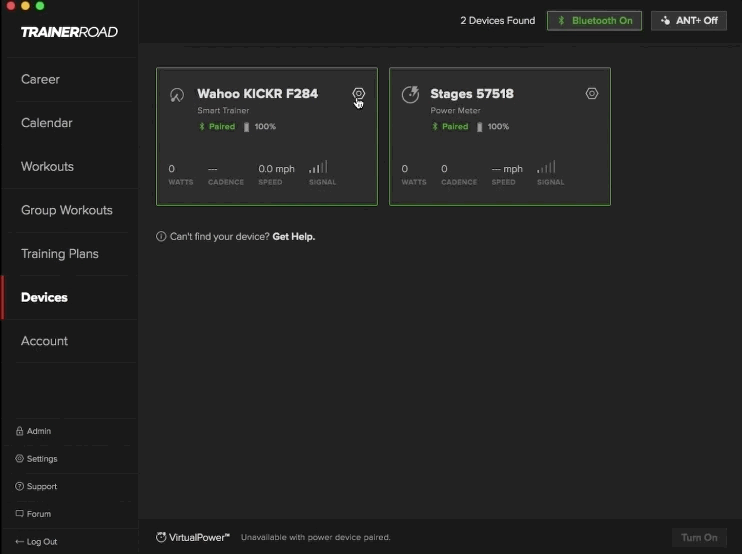Visit the Forum link
Image resolution: width=742 pixels, height=554 pixels.
point(39,514)
